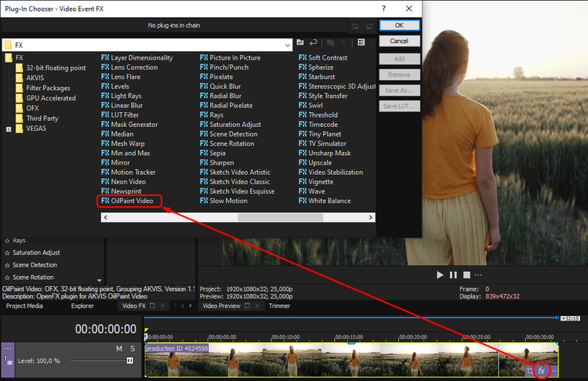Expand the VEGAS folder tree node

coord(9,129)
